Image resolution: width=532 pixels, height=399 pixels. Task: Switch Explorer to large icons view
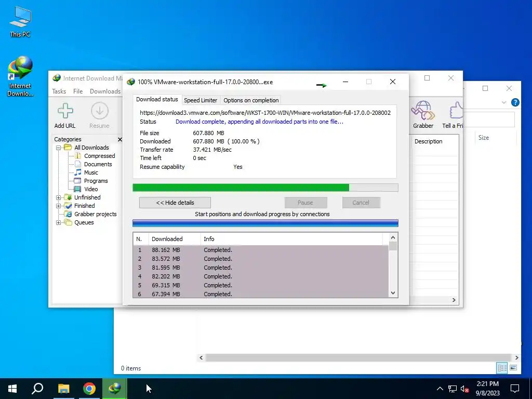tap(513, 368)
